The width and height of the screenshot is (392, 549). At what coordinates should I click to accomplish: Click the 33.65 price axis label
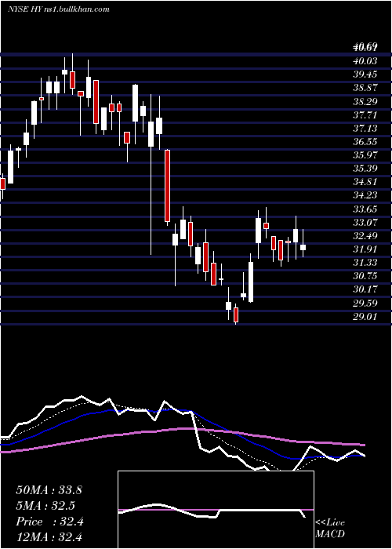(x=365, y=209)
